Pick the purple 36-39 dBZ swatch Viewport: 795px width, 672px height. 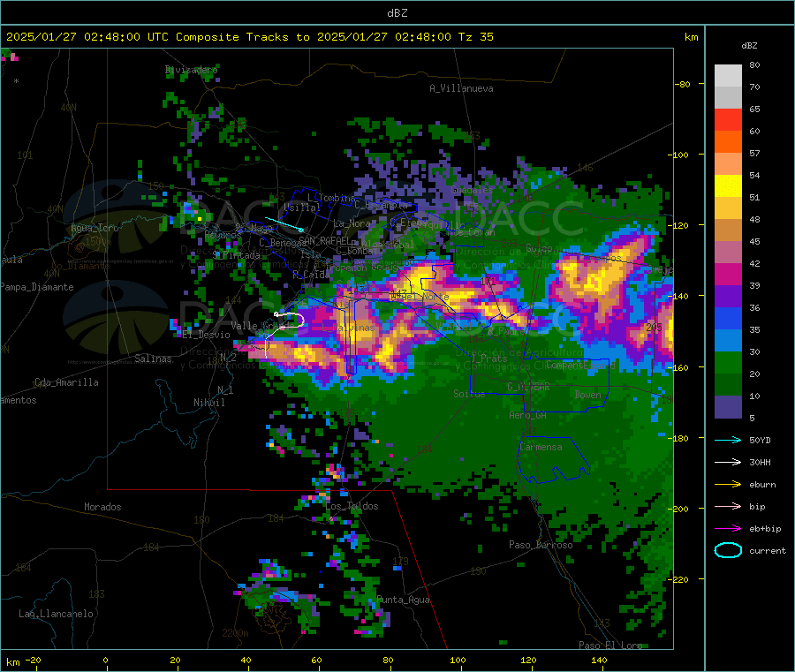[728, 297]
